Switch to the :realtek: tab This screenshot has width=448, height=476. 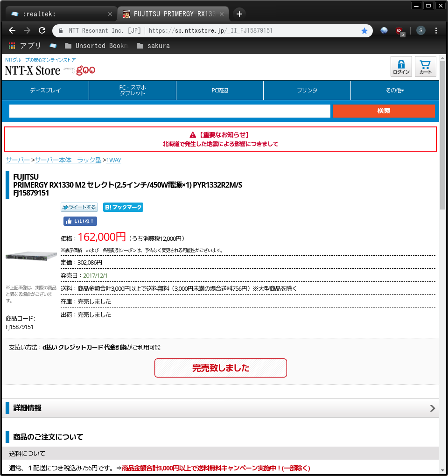61,14
